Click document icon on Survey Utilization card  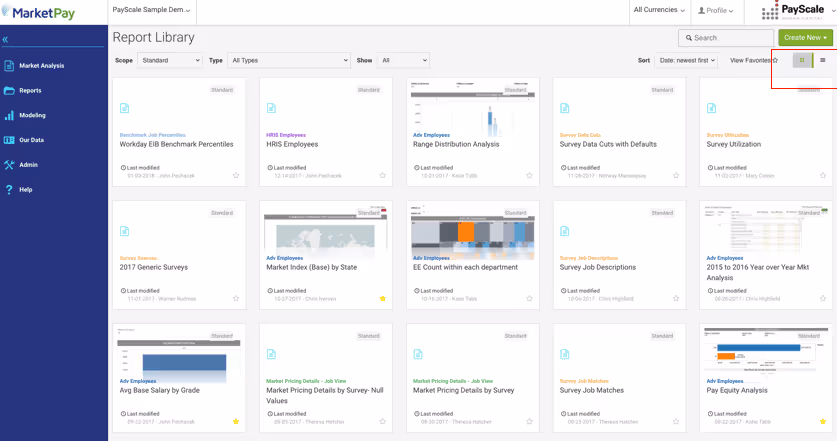(x=712, y=108)
